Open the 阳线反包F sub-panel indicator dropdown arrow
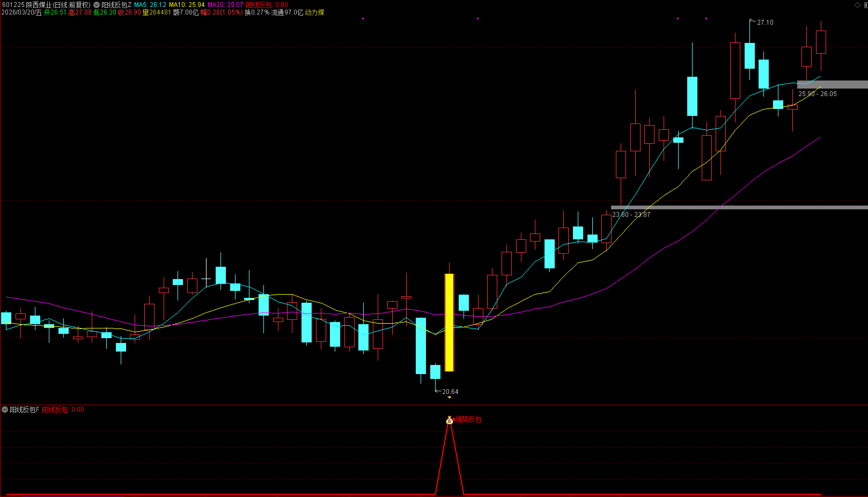The image size is (868, 497). pos(5,410)
